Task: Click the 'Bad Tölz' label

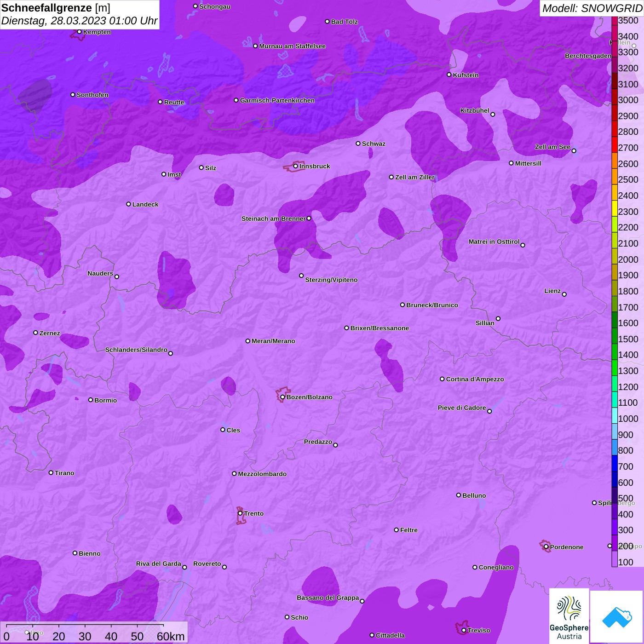Action: [344, 22]
